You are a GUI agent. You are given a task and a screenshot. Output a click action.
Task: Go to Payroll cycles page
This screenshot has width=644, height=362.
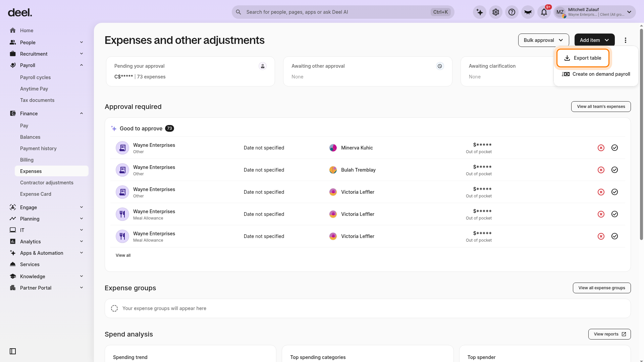[35, 77]
